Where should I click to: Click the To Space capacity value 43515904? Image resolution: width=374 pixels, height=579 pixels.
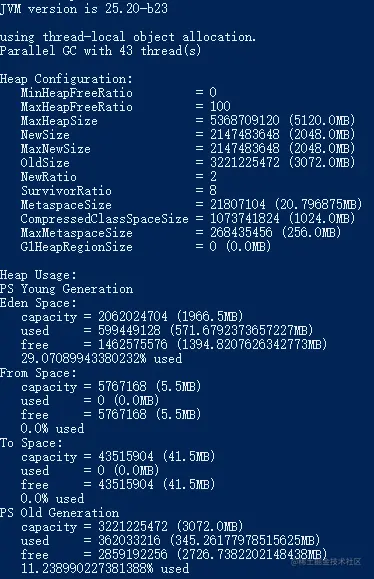pos(126,456)
